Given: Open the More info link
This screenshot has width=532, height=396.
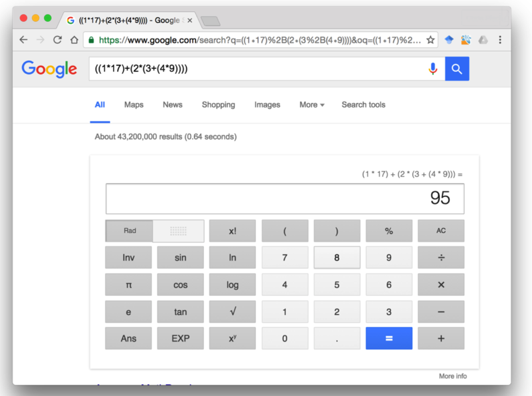Looking at the screenshot, I should pyautogui.click(x=453, y=376).
